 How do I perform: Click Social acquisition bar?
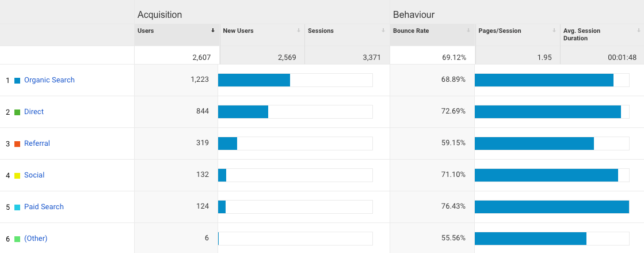[222, 175]
